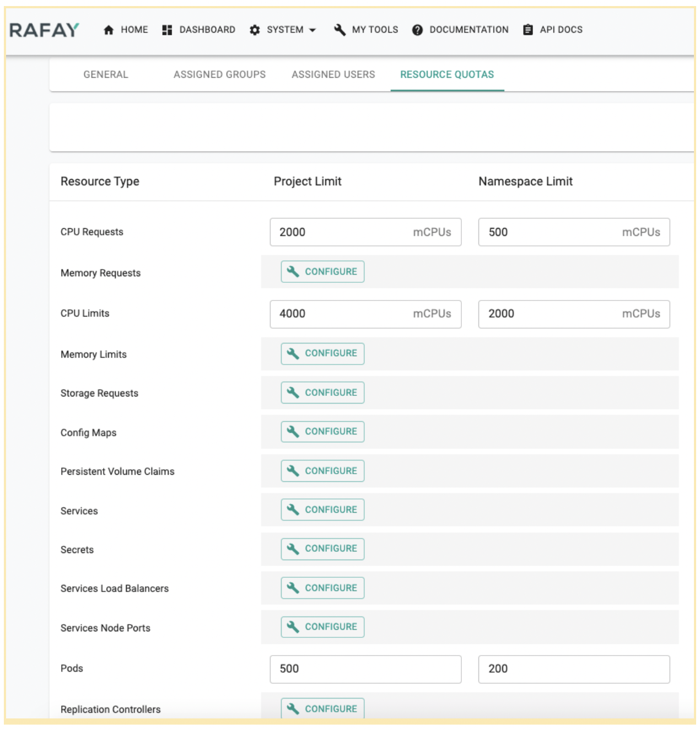The width and height of the screenshot is (700, 730).
Task: Edit CPU Requests project limit field
Action: click(365, 232)
